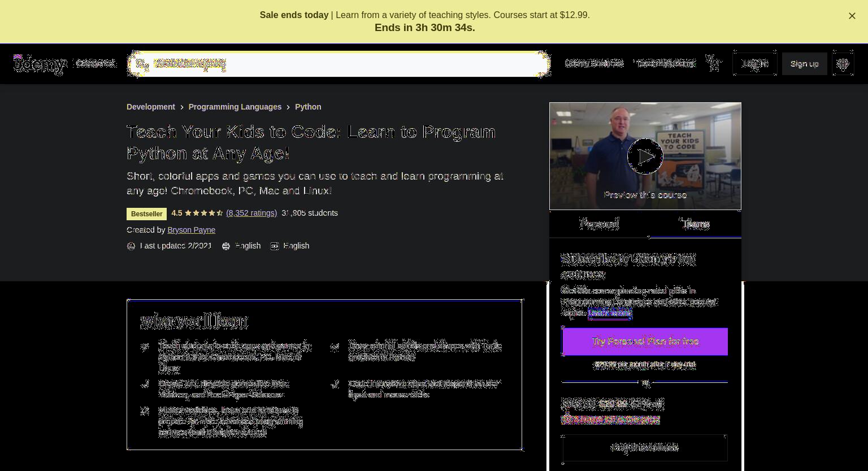Open instructor Bryson Payne's profile

[191, 230]
